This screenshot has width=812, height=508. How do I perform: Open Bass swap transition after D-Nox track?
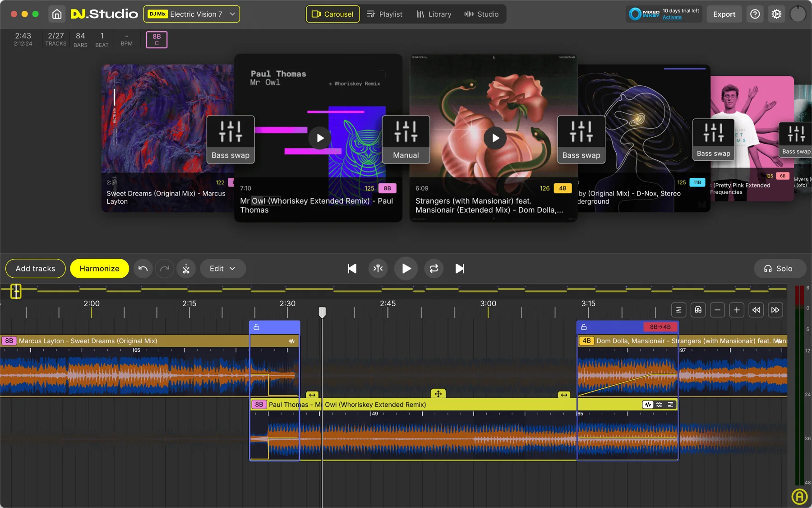[x=713, y=140]
